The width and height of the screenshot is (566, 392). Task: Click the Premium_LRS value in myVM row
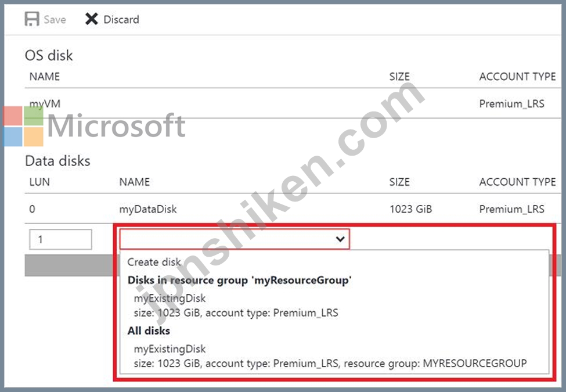[512, 104]
